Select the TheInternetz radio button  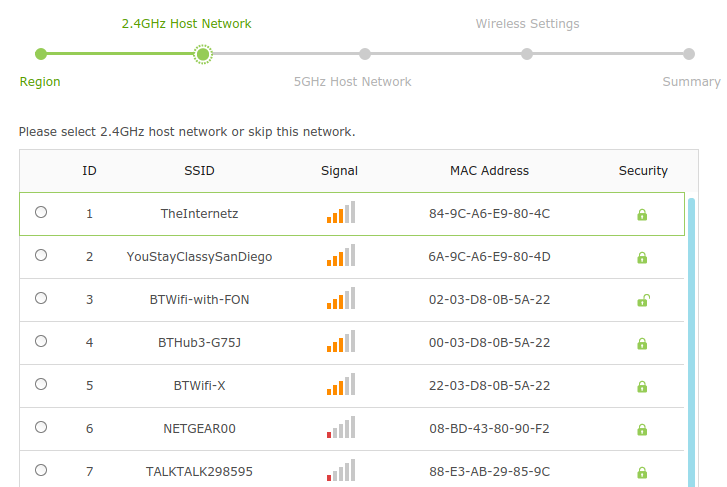pos(41,212)
